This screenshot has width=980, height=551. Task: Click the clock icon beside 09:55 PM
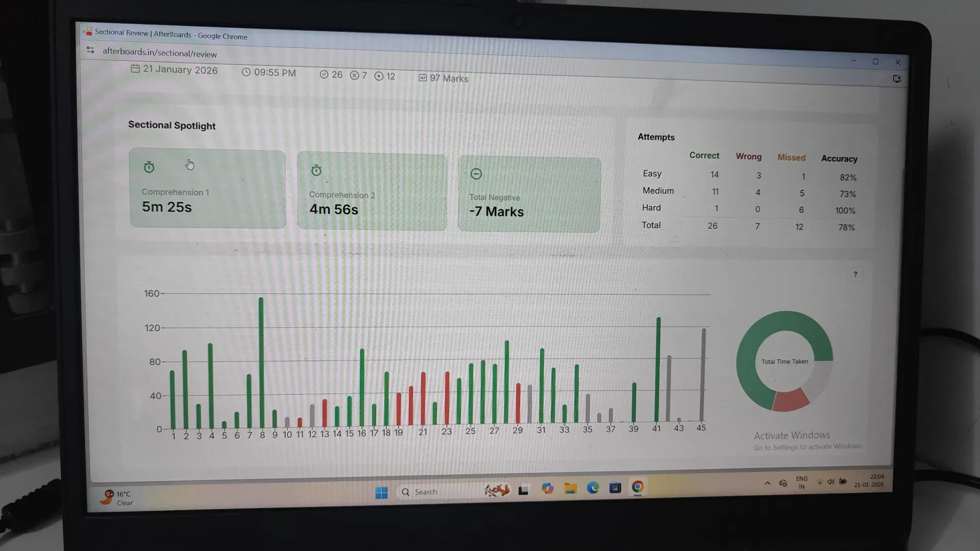pyautogui.click(x=246, y=72)
